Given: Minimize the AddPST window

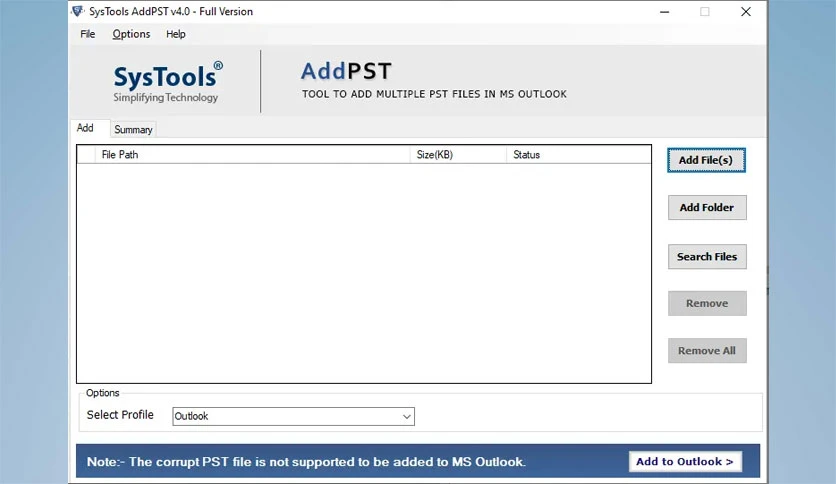Looking at the screenshot, I should tap(664, 12).
